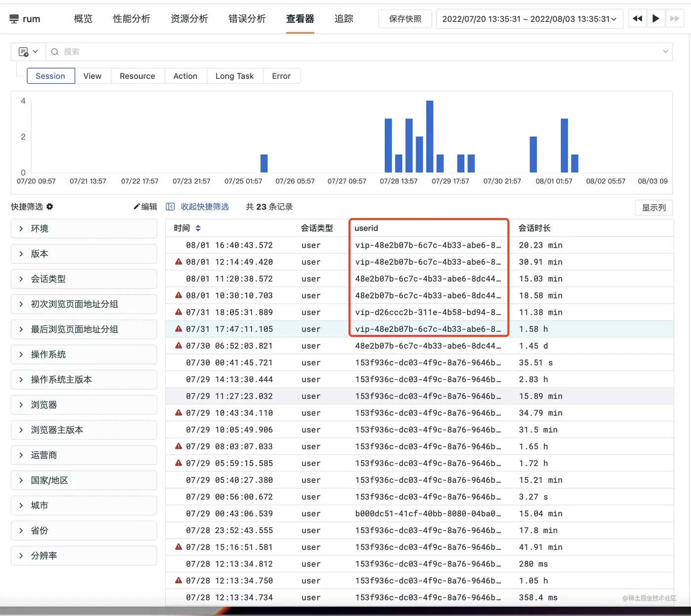Open quick filter settings gear
691x616 pixels.
tap(50, 207)
